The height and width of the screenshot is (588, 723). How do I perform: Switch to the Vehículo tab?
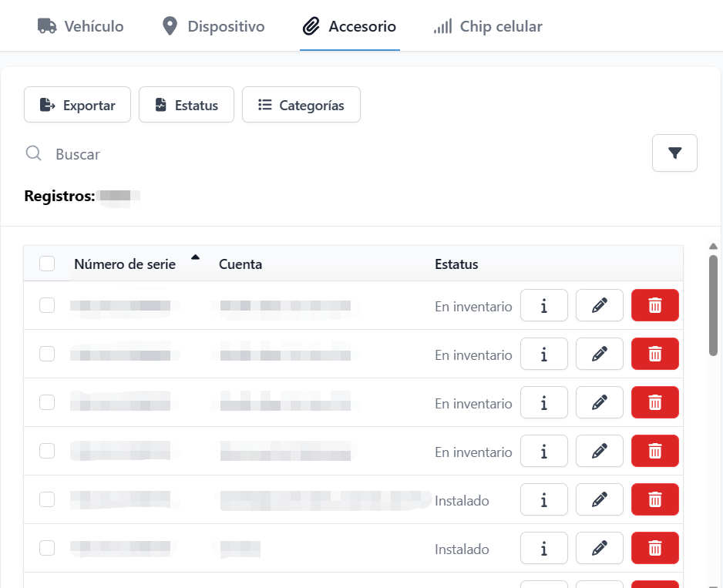coord(81,27)
